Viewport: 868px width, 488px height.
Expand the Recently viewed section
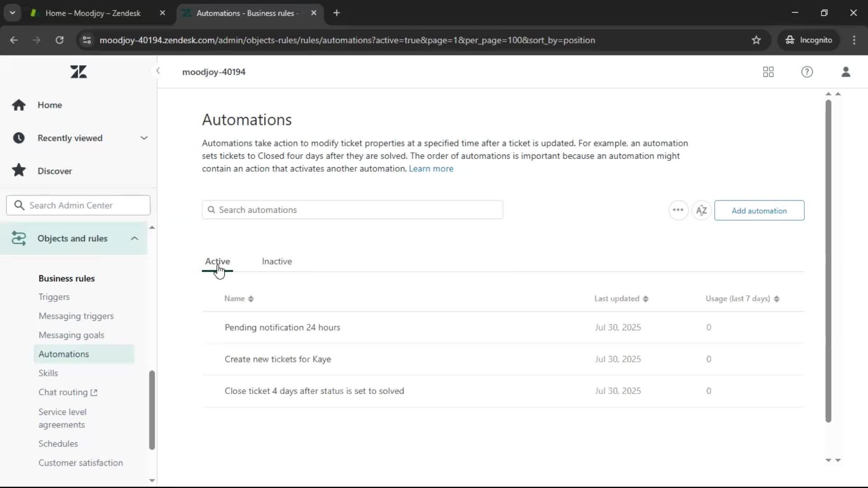tap(144, 138)
